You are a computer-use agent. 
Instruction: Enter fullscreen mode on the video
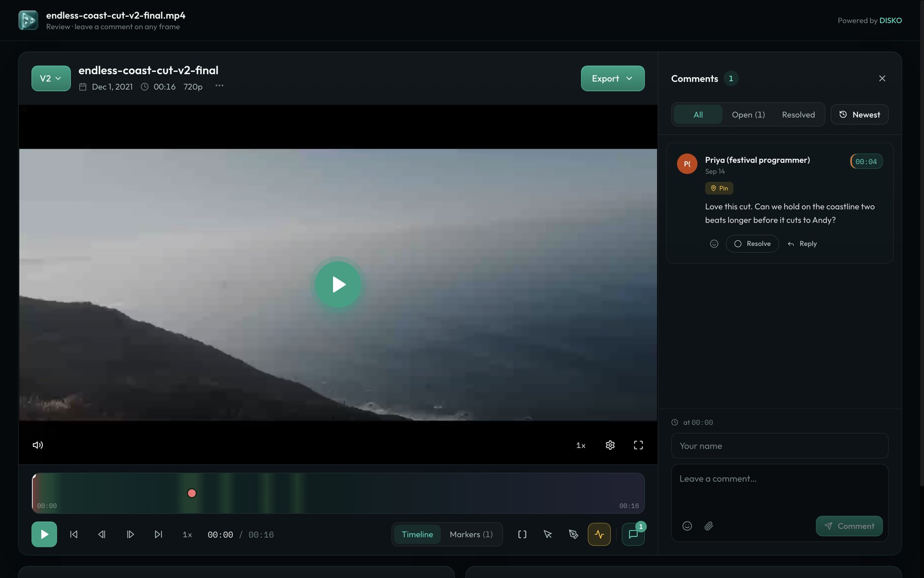638,445
